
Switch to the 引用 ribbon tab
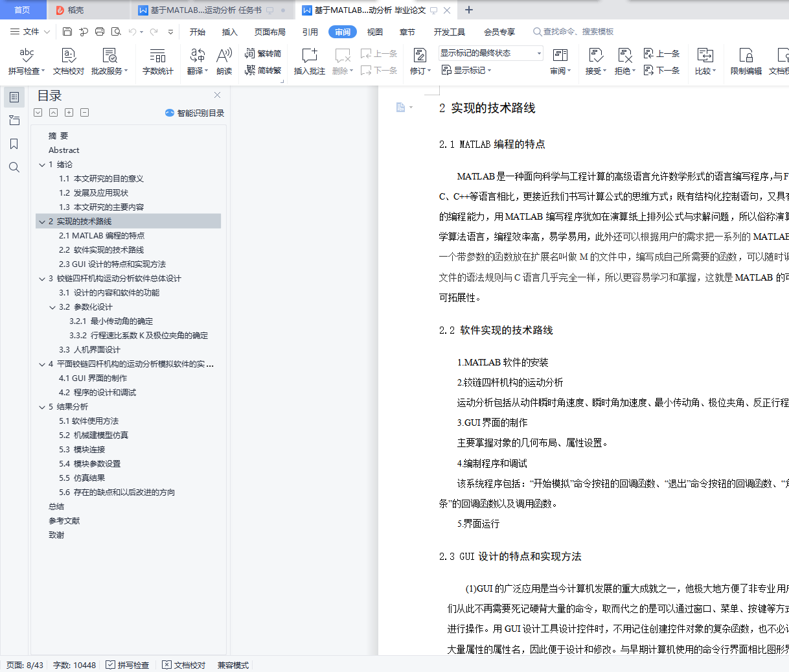[310, 32]
